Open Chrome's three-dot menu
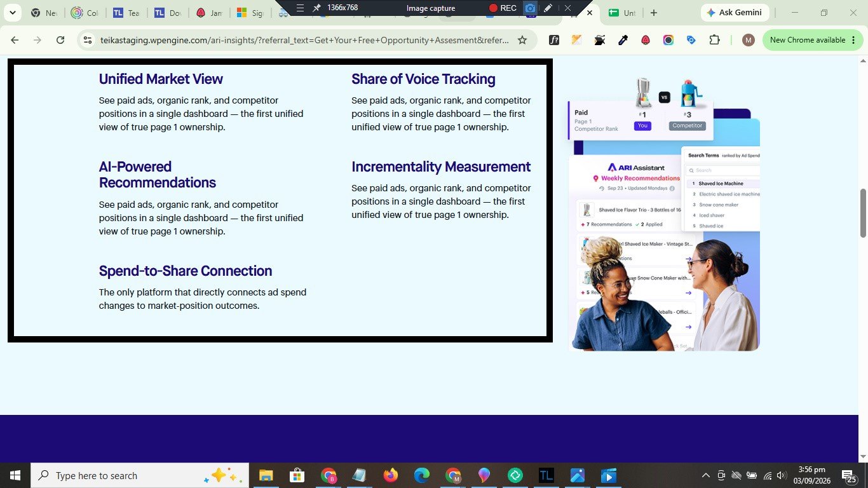This screenshot has height=488, width=868. click(x=852, y=40)
